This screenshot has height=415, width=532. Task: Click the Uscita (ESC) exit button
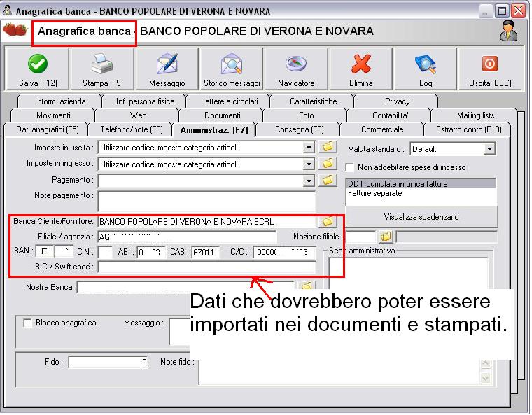(x=490, y=69)
